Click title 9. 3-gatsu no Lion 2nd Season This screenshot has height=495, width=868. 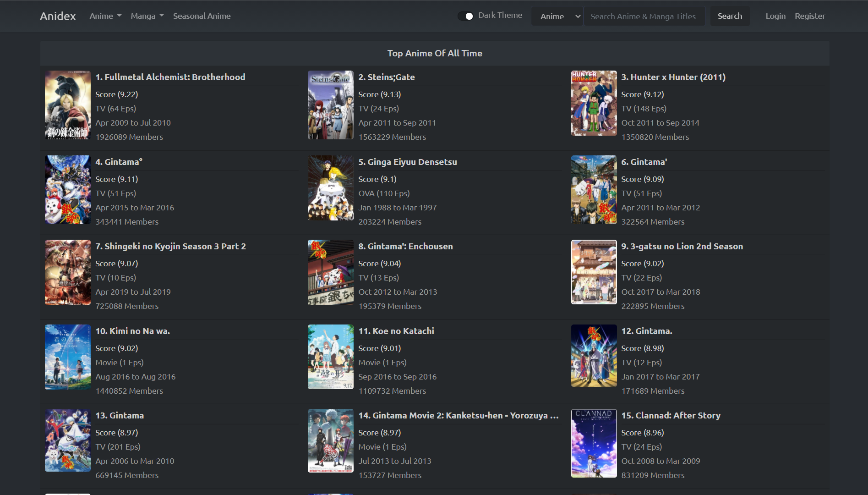pos(682,246)
